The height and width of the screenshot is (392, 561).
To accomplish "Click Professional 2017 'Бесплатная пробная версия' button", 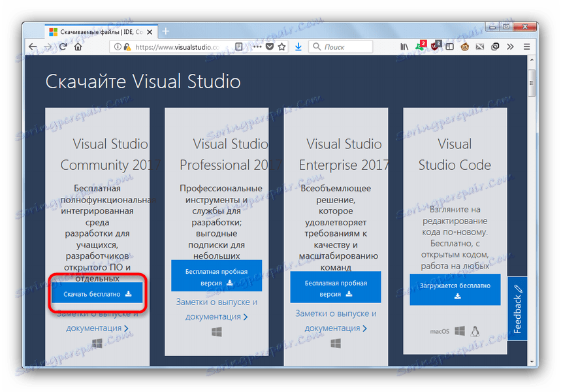I will coord(216,276).
